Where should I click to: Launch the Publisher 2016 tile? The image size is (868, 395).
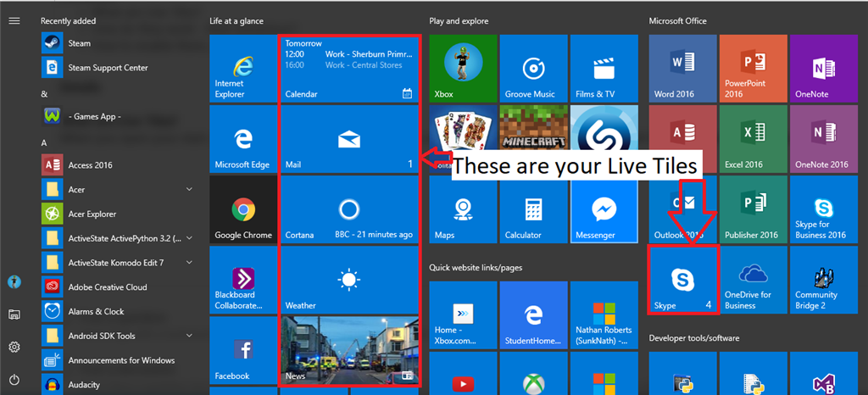[753, 209]
